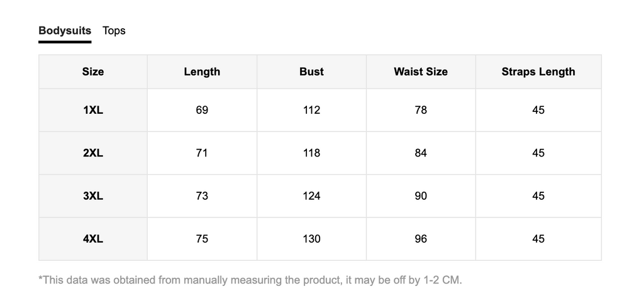Click the 3XL waist value 90
The image size is (644, 296).
[x=421, y=196]
